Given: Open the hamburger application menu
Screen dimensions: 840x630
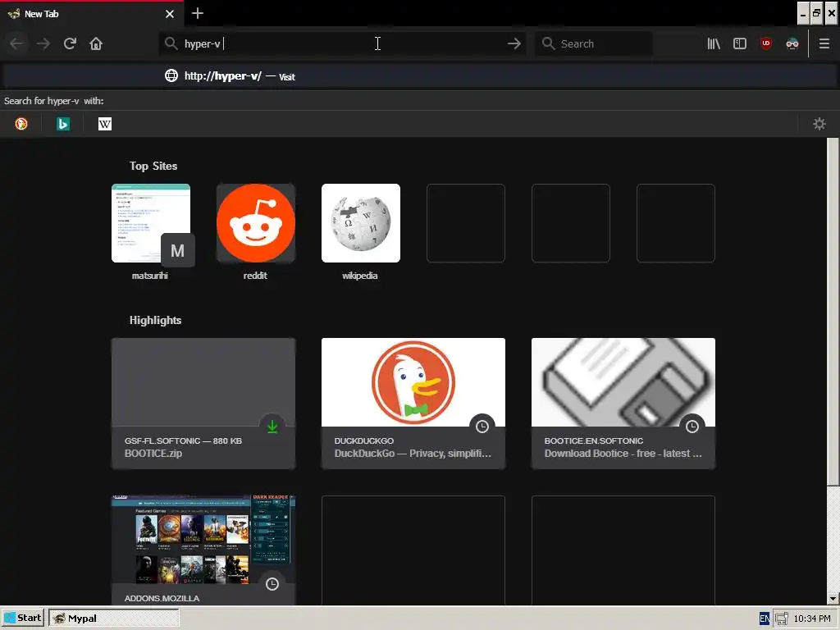Looking at the screenshot, I should coord(824,43).
